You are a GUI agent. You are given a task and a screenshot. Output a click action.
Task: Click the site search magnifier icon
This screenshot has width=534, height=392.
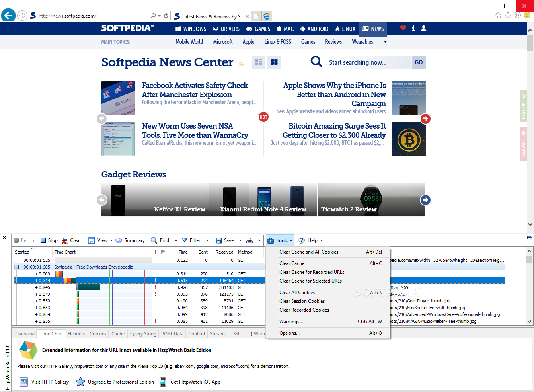click(316, 62)
